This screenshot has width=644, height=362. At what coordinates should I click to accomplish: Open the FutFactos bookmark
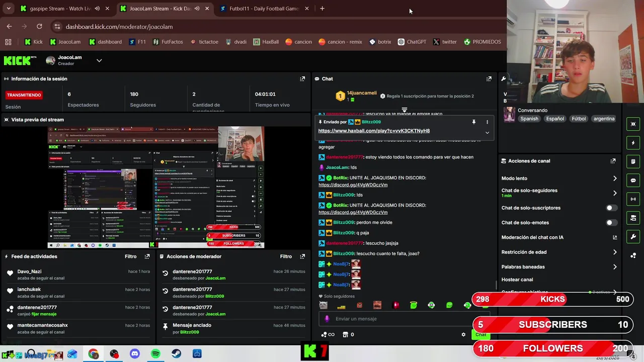[168, 42]
